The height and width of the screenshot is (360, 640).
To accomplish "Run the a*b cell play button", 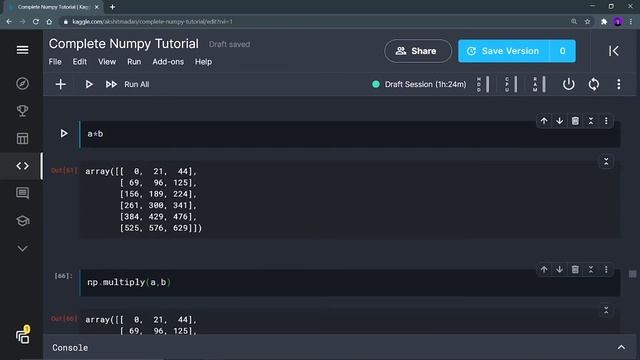I will point(64,133).
